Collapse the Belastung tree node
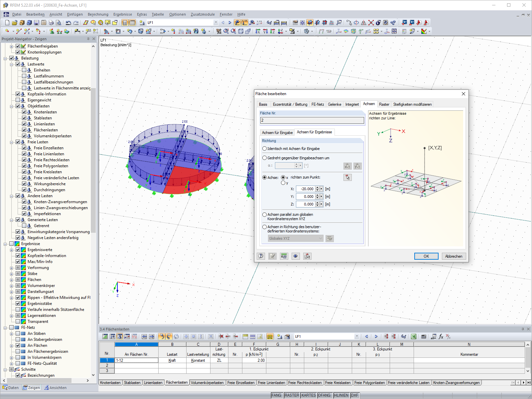 point(5,58)
